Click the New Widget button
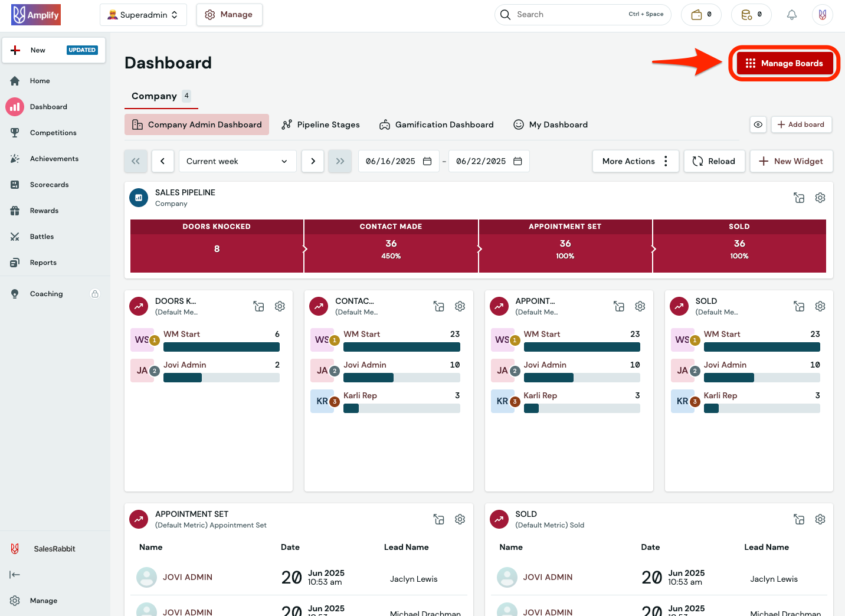The width and height of the screenshot is (845, 616). 791,161
